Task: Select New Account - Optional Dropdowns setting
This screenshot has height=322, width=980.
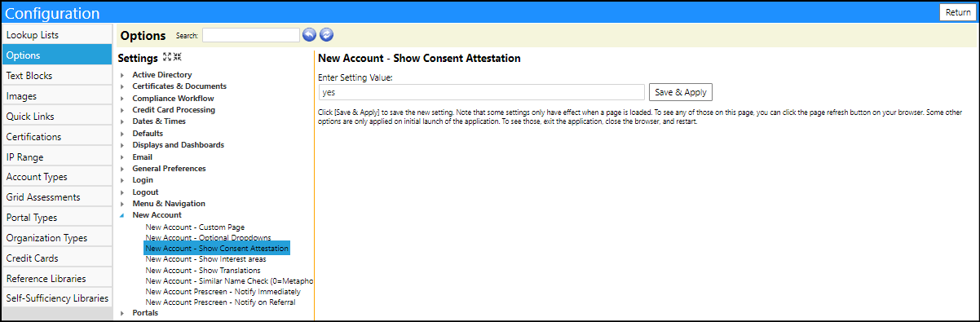Action: pyautogui.click(x=208, y=238)
